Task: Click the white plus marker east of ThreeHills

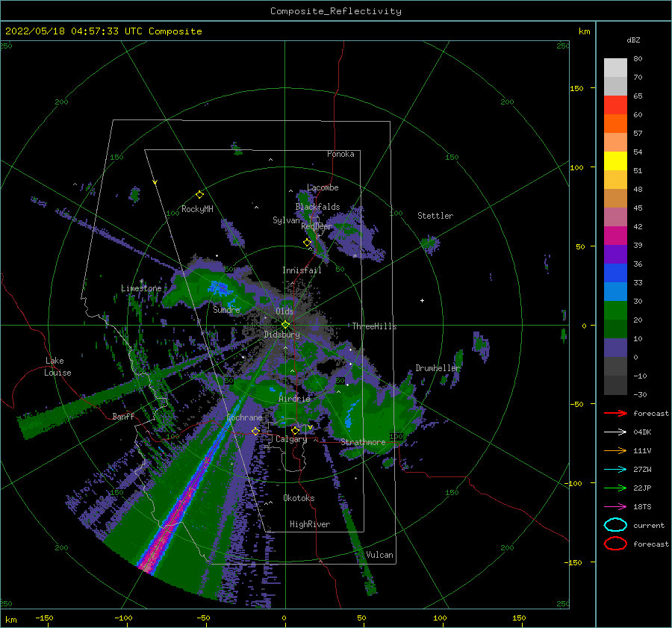Action: pos(422,300)
